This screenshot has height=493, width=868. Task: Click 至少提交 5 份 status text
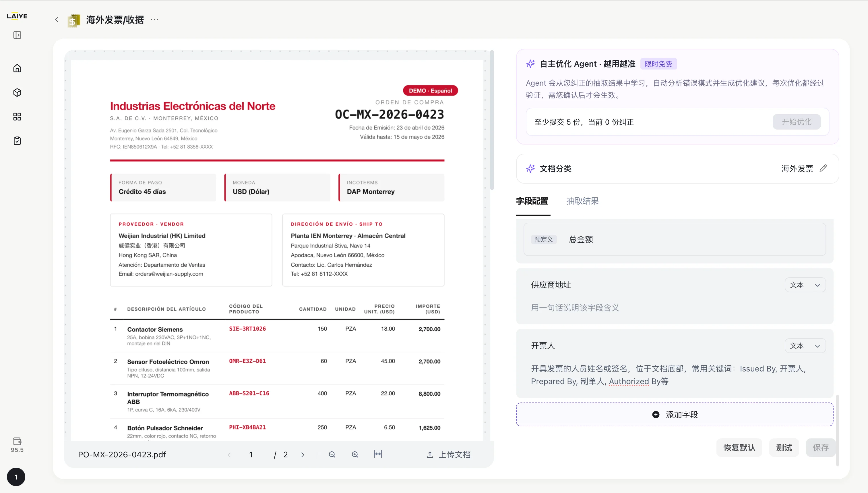click(584, 122)
